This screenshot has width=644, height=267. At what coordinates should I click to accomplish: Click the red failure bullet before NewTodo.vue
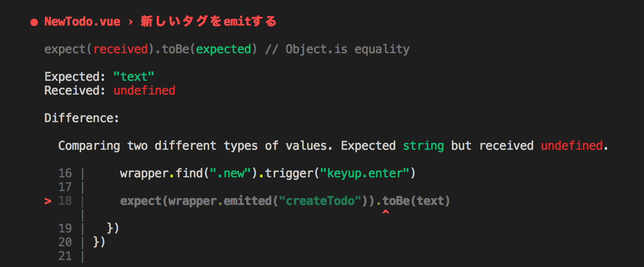pos(34,23)
